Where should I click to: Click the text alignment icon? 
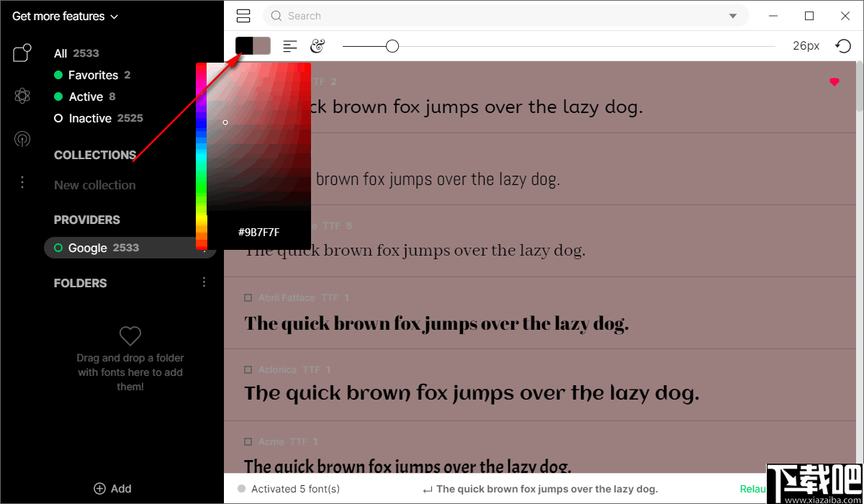290,46
